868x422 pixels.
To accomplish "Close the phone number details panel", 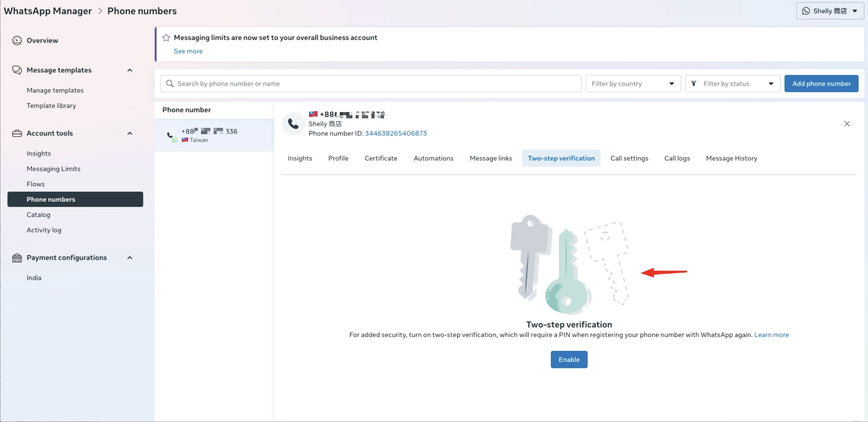I will pos(847,124).
